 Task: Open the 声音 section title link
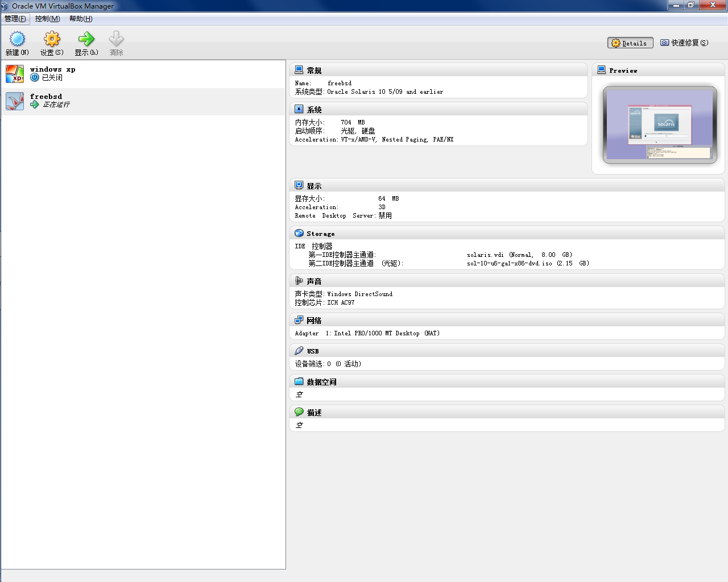click(x=314, y=281)
